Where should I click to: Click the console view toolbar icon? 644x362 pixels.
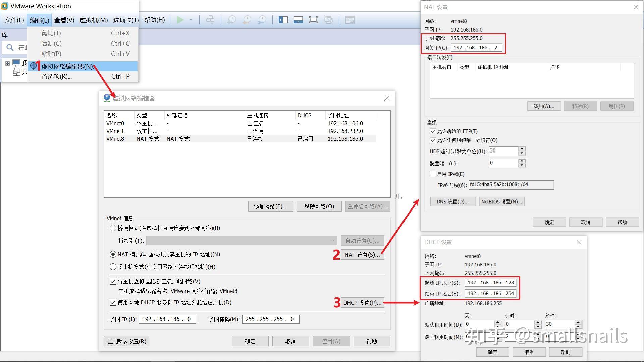click(350, 20)
